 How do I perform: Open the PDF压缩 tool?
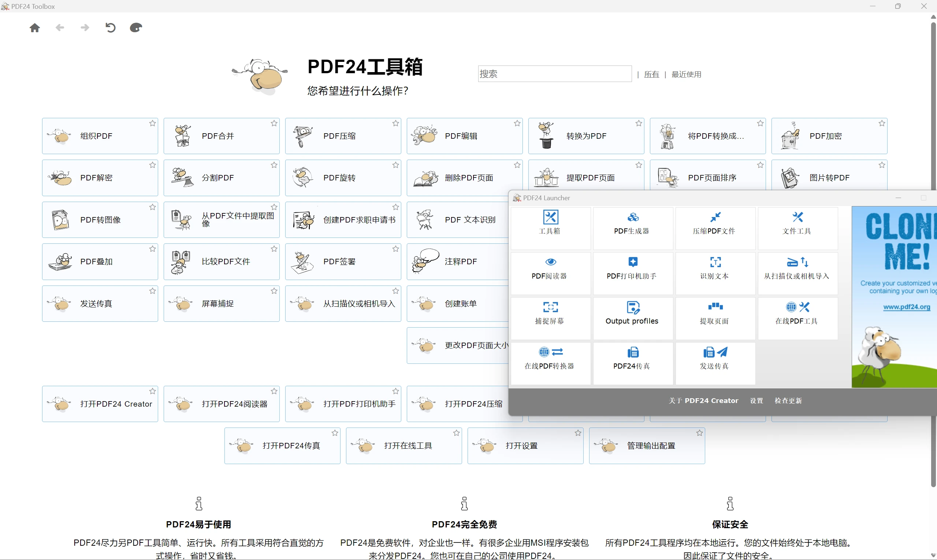343,136
